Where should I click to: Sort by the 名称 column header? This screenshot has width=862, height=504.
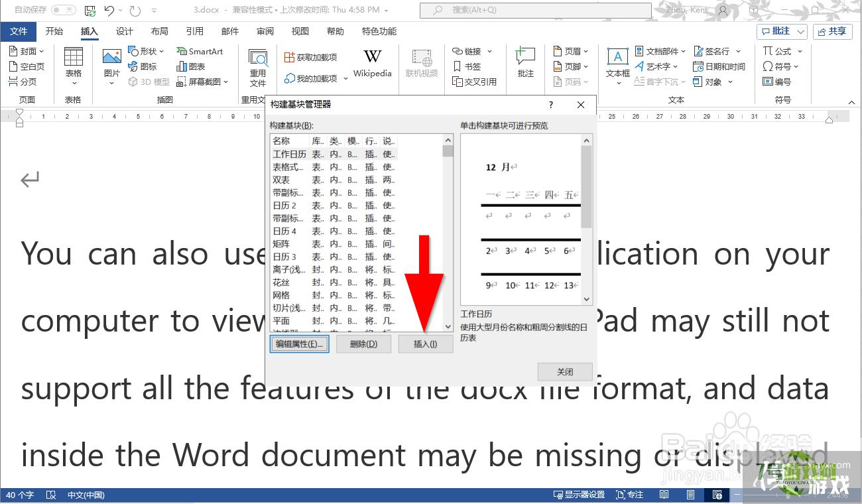point(289,141)
